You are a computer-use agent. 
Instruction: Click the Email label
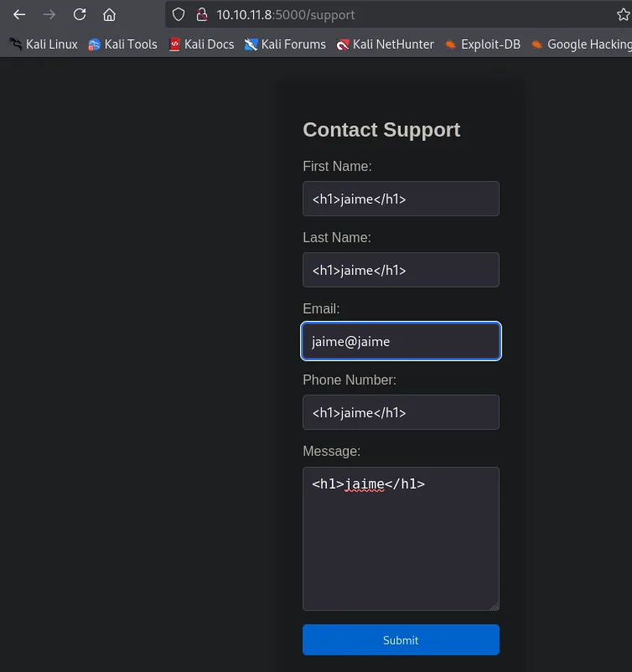pyautogui.click(x=321, y=308)
